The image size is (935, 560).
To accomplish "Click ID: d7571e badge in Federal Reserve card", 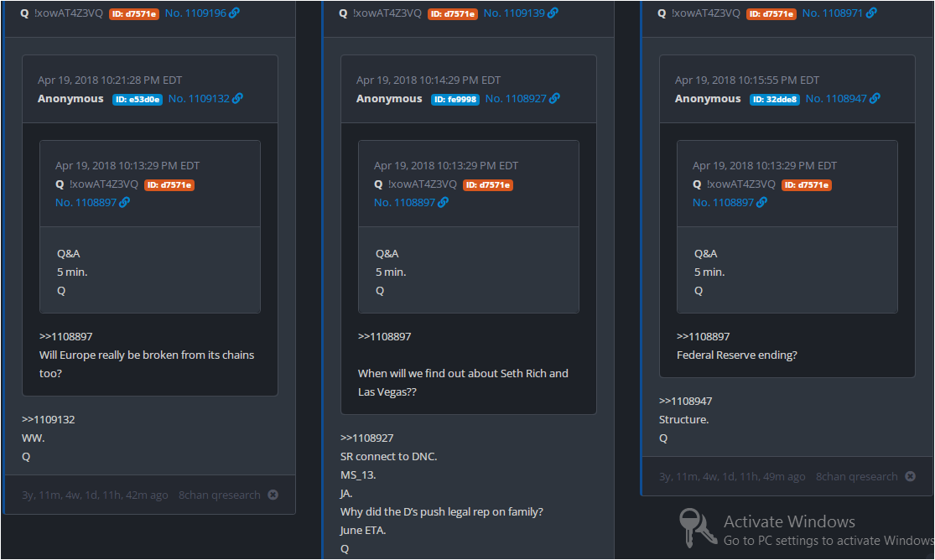I will point(807,185).
